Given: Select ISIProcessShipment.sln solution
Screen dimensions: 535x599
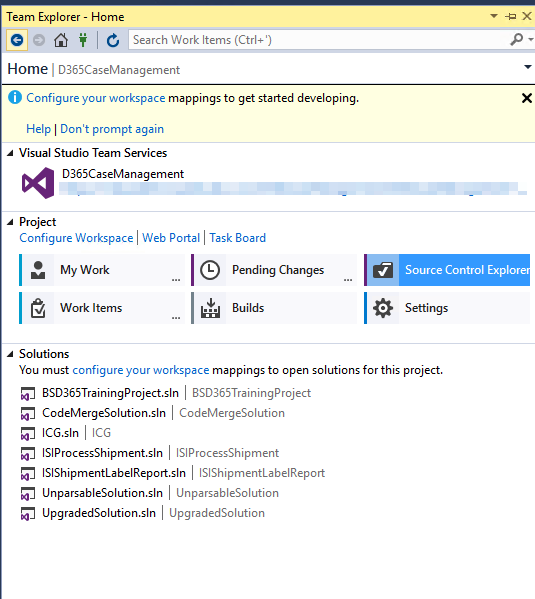Looking at the screenshot, I should [102, 453].
